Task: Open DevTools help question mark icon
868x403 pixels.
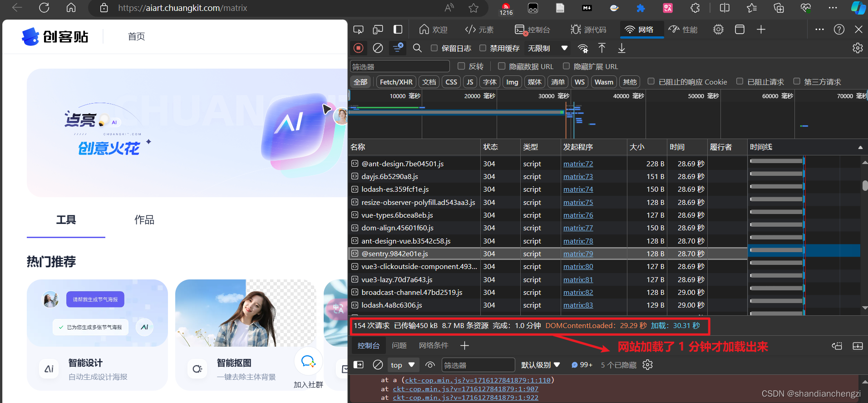Action: pos(839,30)
